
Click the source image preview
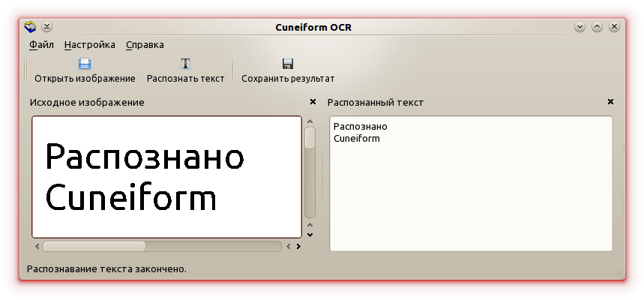pyautogui.click(x=166, y=177)
